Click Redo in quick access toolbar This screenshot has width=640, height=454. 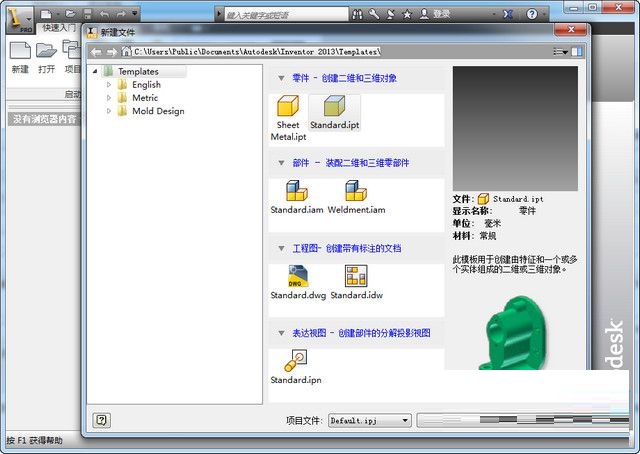[x=121, y=14]
